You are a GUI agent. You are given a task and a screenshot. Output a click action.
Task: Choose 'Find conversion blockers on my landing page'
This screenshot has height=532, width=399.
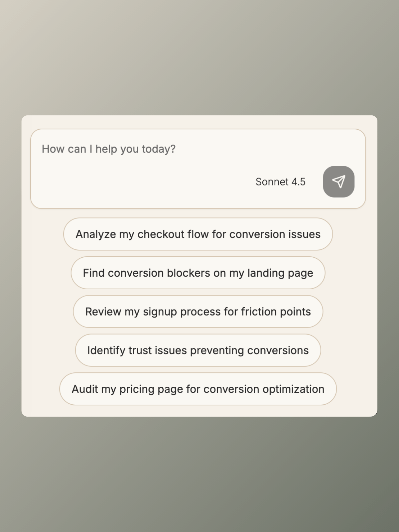point(198,273)
